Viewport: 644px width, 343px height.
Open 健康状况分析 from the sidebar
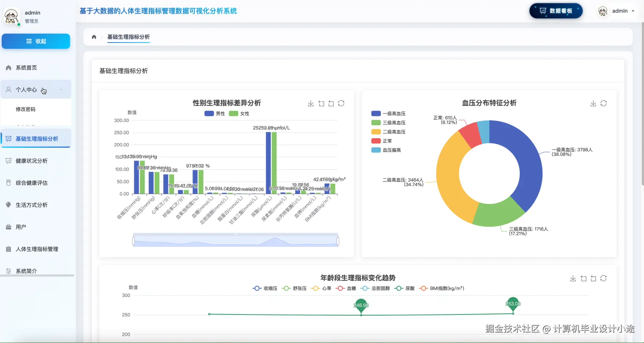[36, 161]
